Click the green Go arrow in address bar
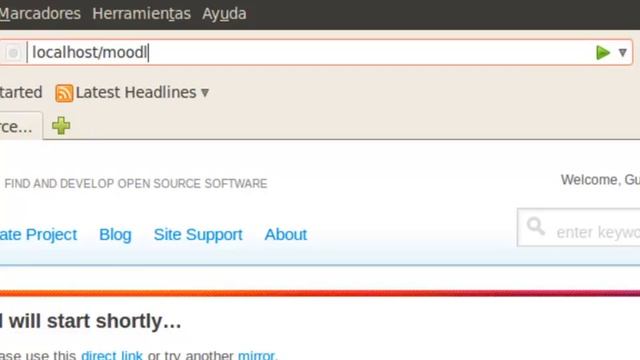This screenshot has height=360, width=640. (x=602, y=53)
